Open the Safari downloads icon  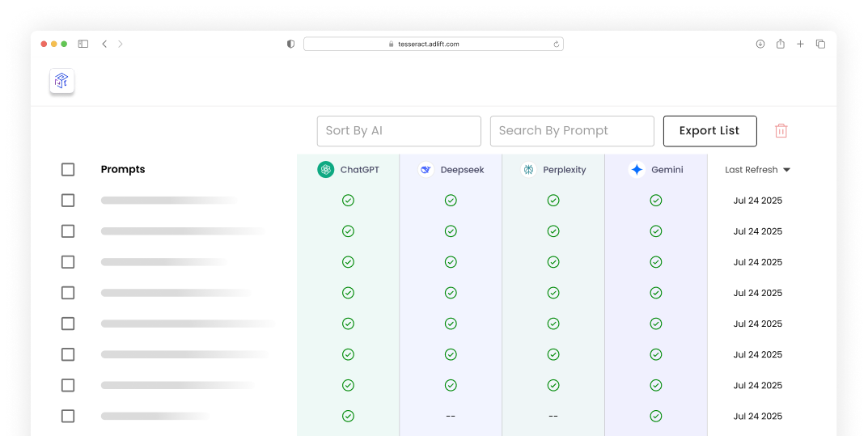tap(760, 44)
